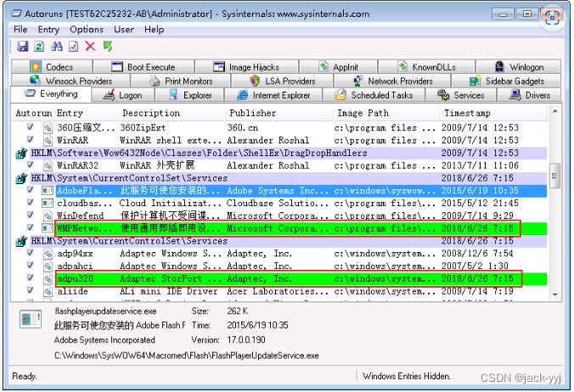Click the file icon next to WinRAR entry

[x=48, y=140]
